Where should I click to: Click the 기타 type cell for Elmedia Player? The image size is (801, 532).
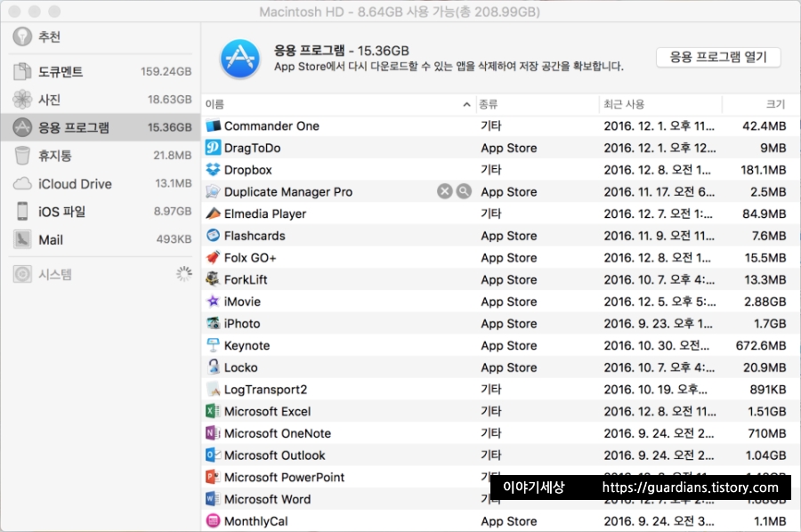point(491,214)
